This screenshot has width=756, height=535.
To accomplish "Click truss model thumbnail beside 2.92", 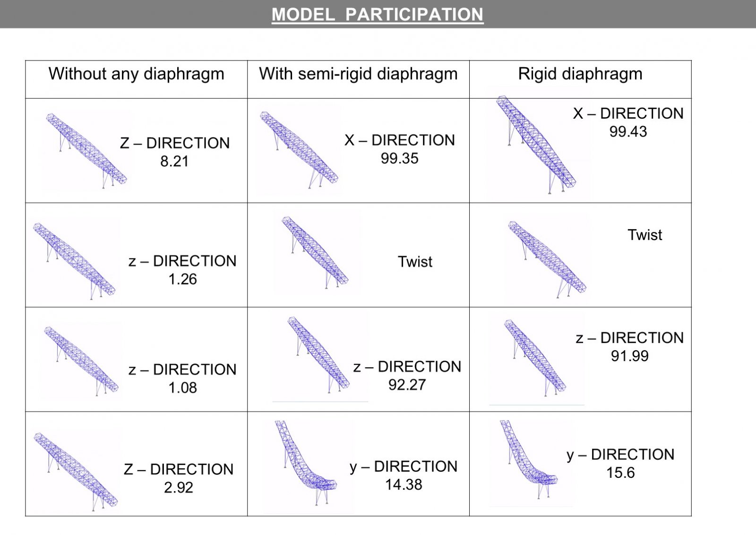I will [x=76, y=471].
